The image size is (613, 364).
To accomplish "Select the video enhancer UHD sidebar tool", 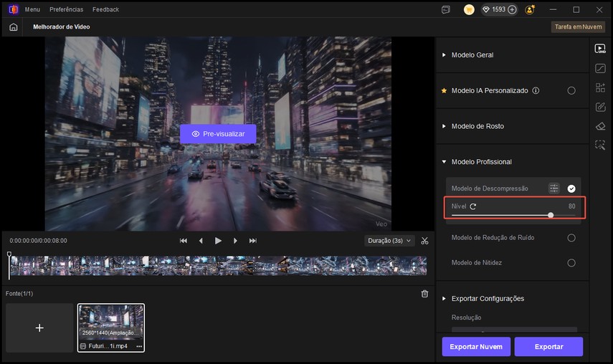I will coord(600,49).
